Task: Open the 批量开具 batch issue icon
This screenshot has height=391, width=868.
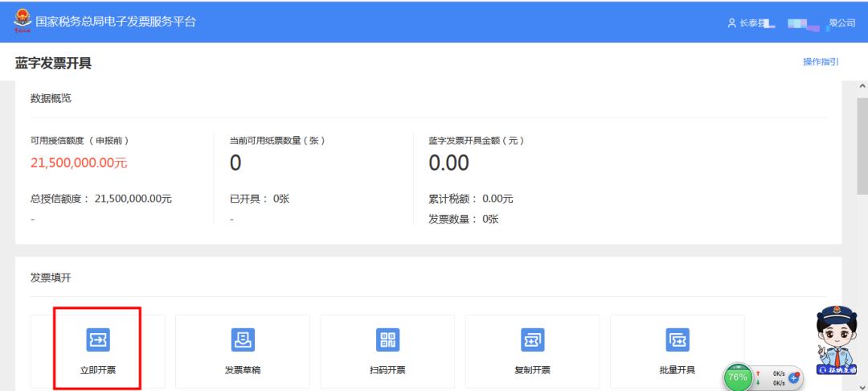Action: pos(677,340)
